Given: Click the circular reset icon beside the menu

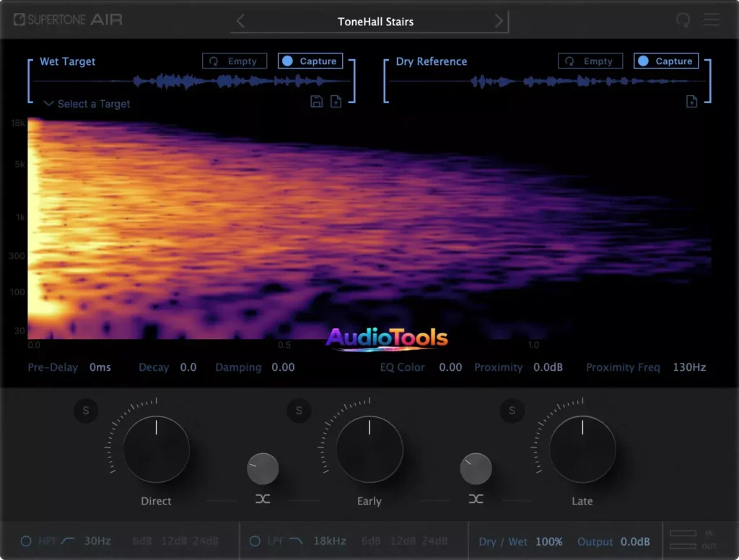Looking at the screenshot, I should [683, 20].
